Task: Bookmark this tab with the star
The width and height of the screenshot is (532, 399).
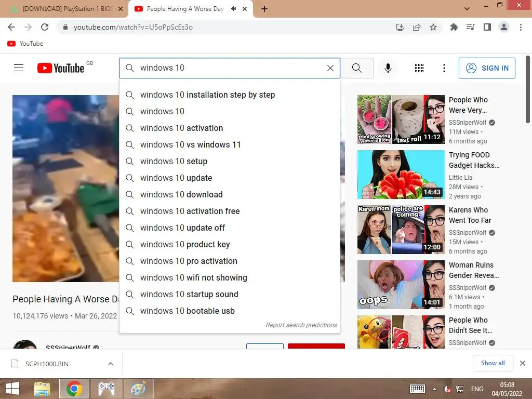Action: pos(433,27)
